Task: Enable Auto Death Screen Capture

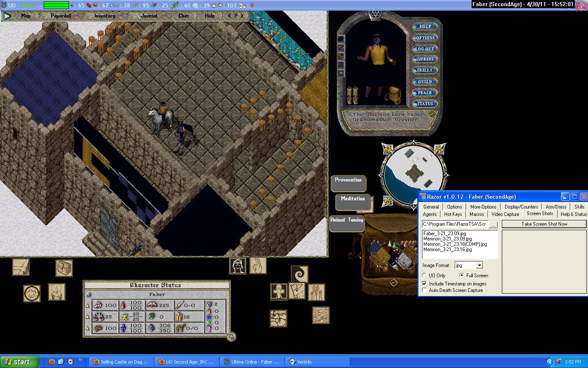Action: (x=425, y=290)
